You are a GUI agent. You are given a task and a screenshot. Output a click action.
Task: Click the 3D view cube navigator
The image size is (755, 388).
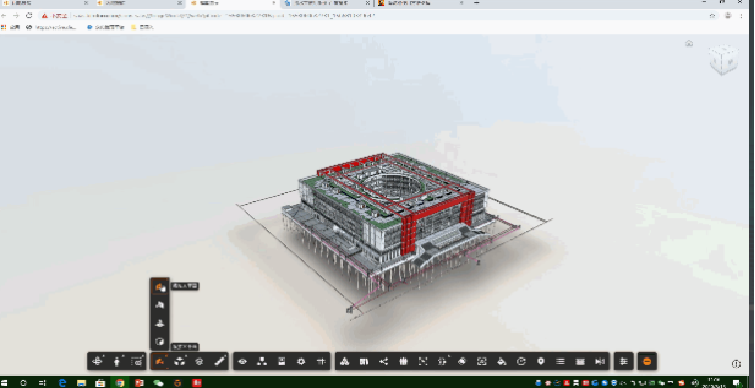click(x=723, y=60)
